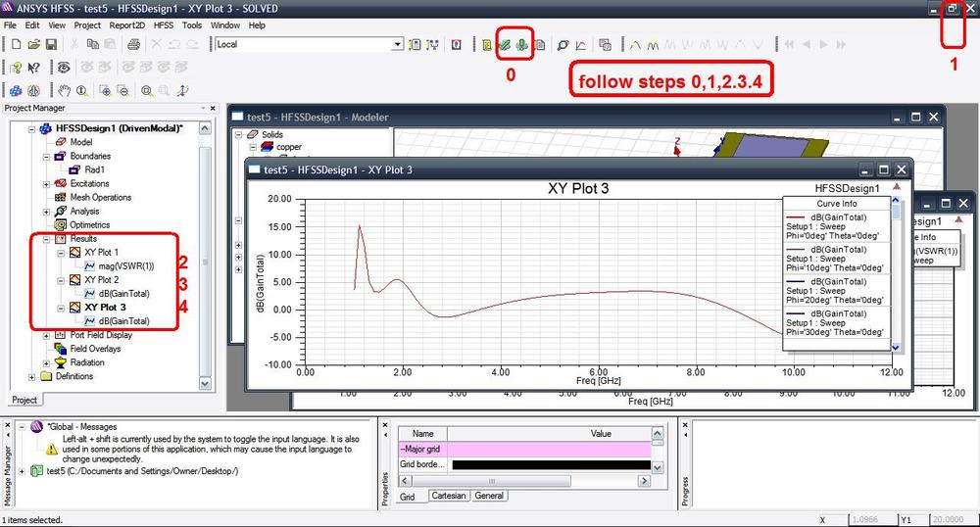Click the report chart icon in toolbar
This screenshot has height=527, width=980.
(580, 45)
